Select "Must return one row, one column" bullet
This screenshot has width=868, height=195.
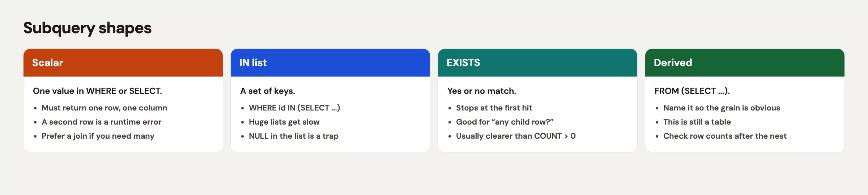click(x=104, y=108)
